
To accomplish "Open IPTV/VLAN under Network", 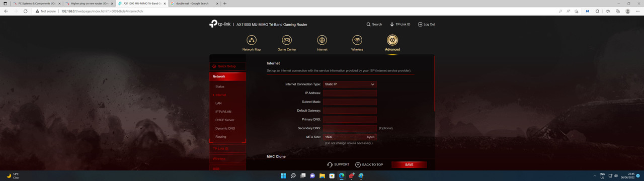I will tap(223, 112).
